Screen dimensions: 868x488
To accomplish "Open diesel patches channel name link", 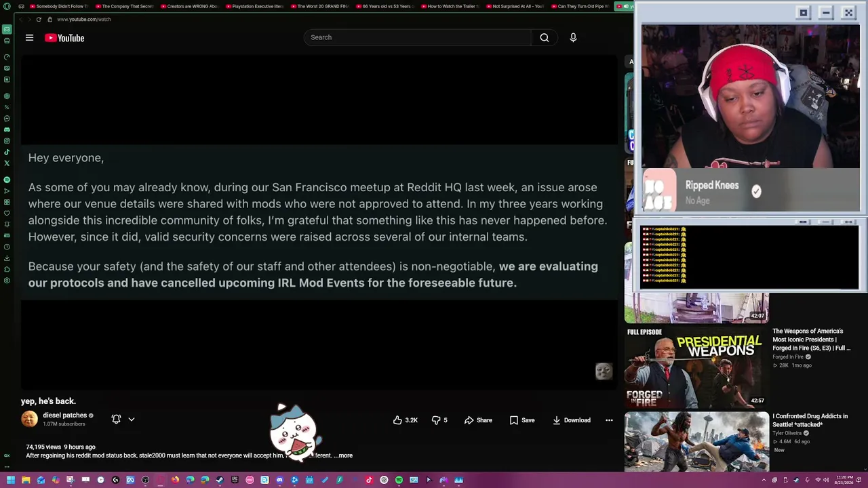I will tap(64, 415).
